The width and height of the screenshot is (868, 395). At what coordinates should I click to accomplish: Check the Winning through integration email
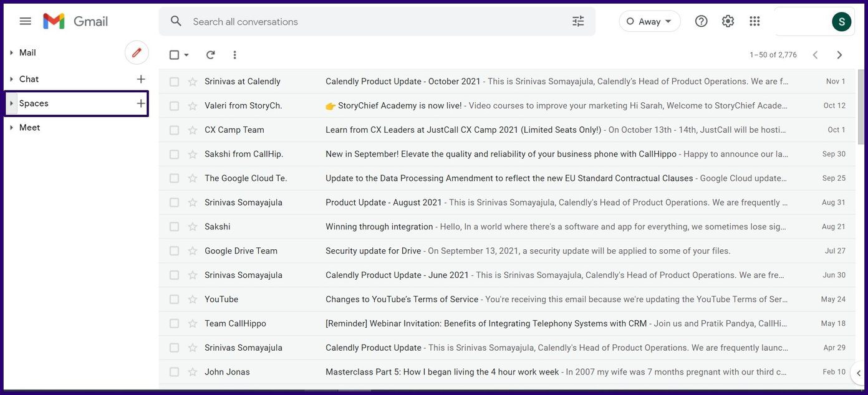click(174, 227)
